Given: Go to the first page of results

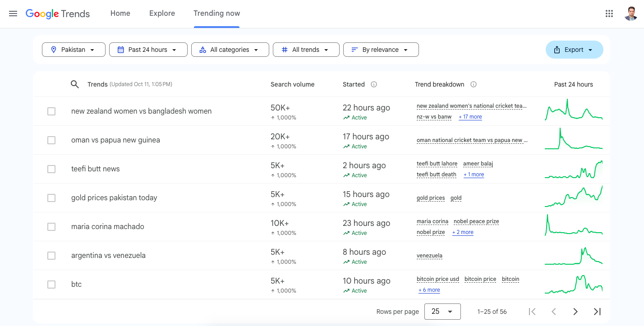Looking at the screenshot, I should pyautogui.click(x=532, y=312).
